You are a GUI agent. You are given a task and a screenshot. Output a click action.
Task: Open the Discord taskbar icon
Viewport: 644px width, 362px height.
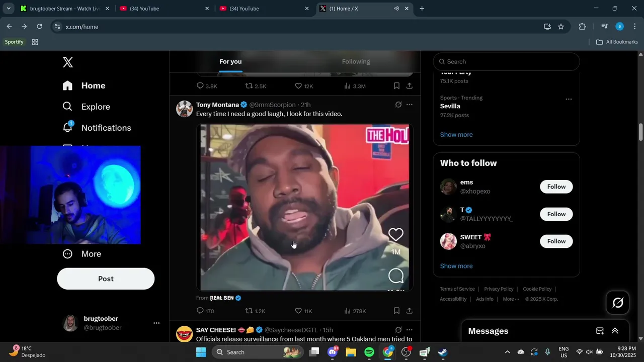click(x=332, y=352)
